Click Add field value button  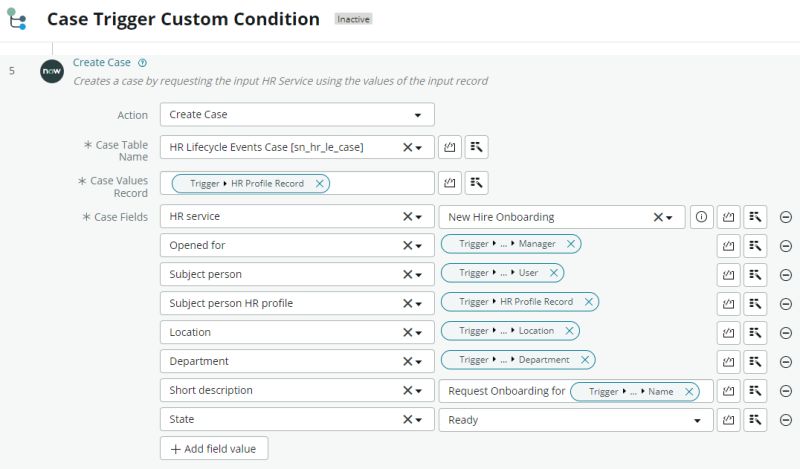coord(214,449)
